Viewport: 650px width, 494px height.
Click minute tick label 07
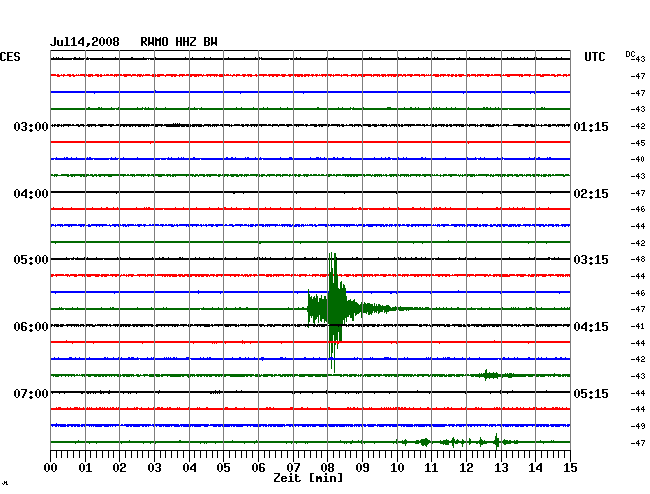[x=293, y=468]
